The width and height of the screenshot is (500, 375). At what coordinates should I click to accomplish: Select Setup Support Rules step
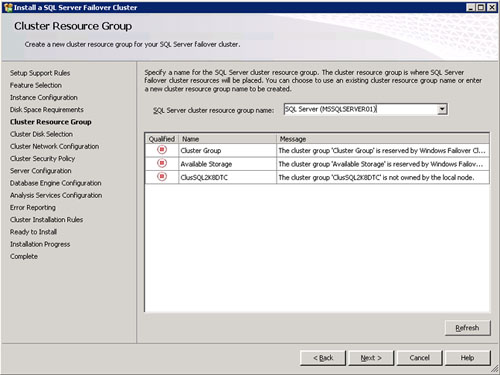pyautogui.click(x=40, y=73)
